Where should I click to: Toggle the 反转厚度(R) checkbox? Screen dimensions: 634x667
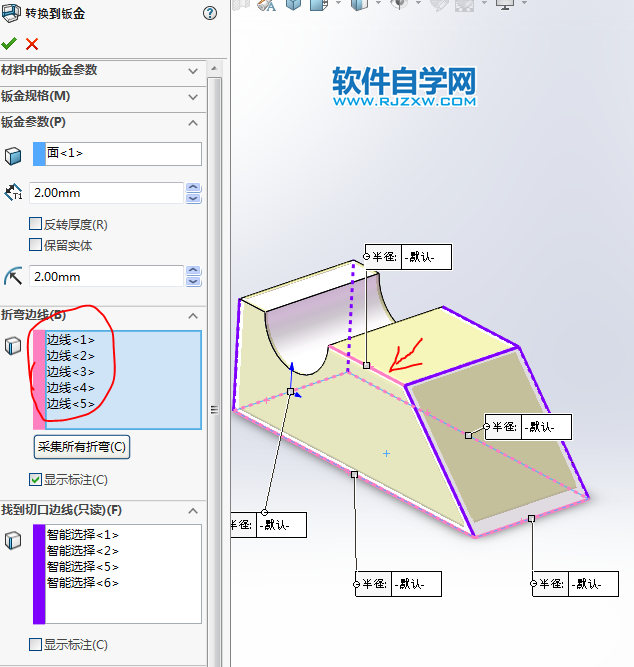pyautogui.click(x=35, y=223)
